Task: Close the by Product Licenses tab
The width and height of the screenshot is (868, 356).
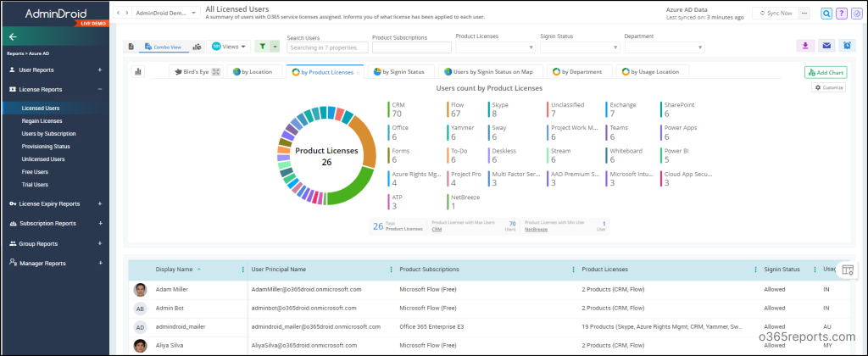Action: (358, 73)
